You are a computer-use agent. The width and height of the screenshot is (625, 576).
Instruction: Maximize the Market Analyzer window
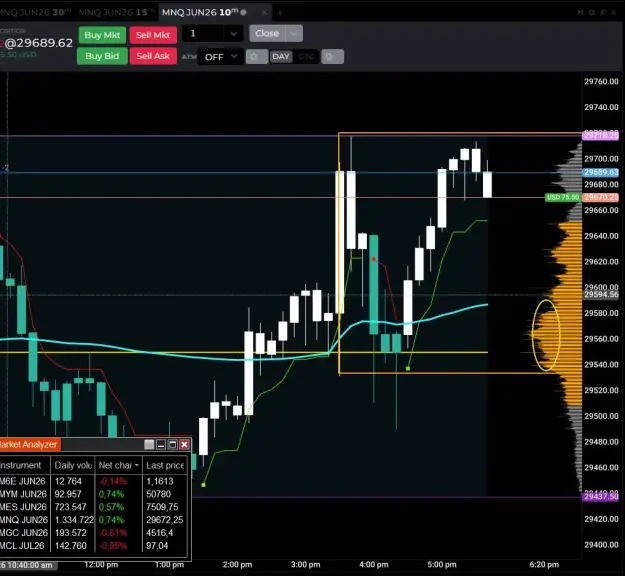click(x=173, y=444)
